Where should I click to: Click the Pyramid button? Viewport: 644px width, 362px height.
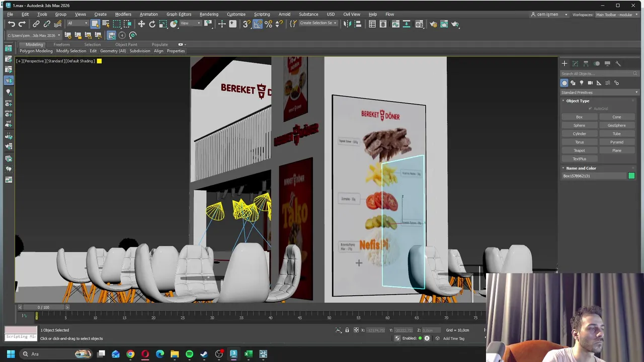[616, 142]
